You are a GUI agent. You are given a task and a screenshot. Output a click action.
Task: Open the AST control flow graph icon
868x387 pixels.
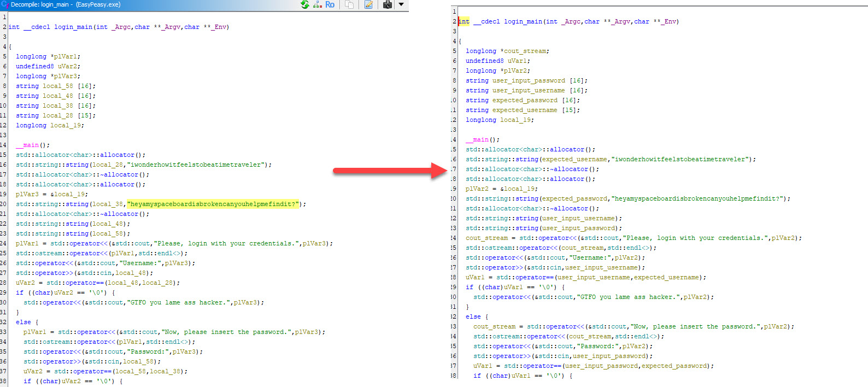[318, 5]
